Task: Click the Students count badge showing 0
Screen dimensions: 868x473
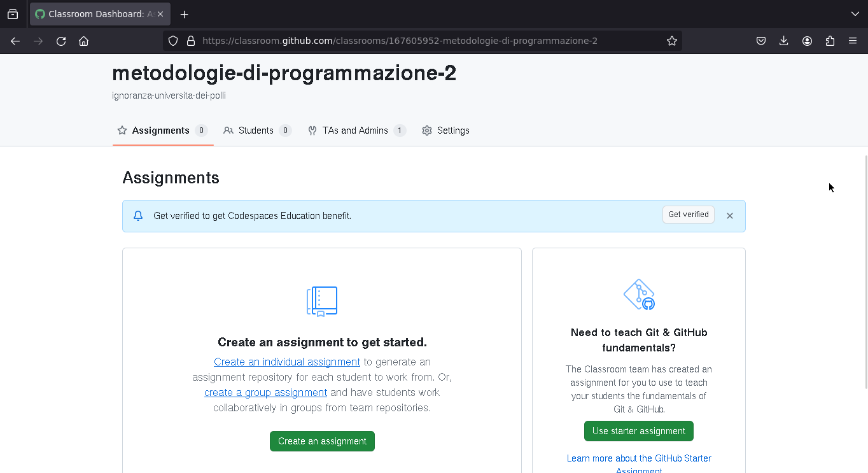Action: (x=286, y=131)
